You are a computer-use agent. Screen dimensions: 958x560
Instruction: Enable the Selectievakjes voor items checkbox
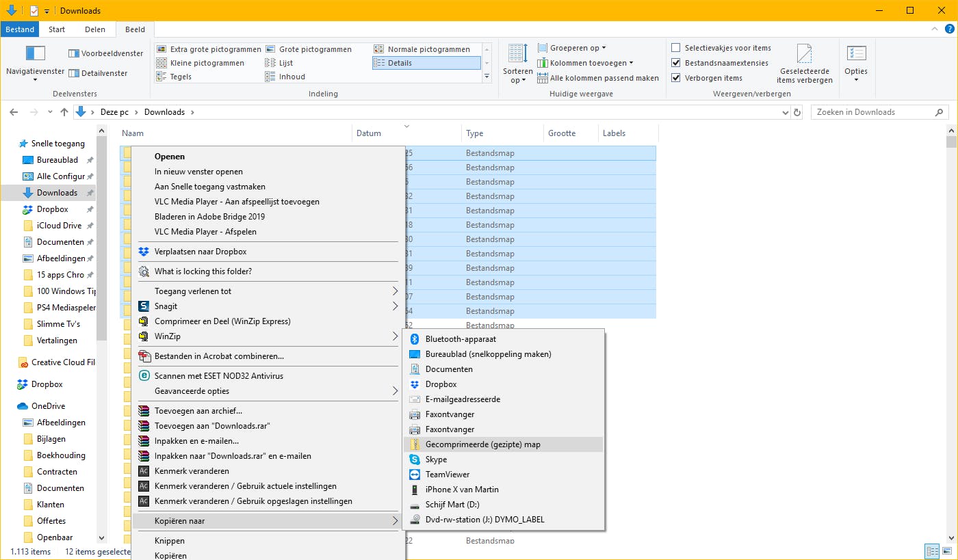pyautogui.click(x=676, y=48)
